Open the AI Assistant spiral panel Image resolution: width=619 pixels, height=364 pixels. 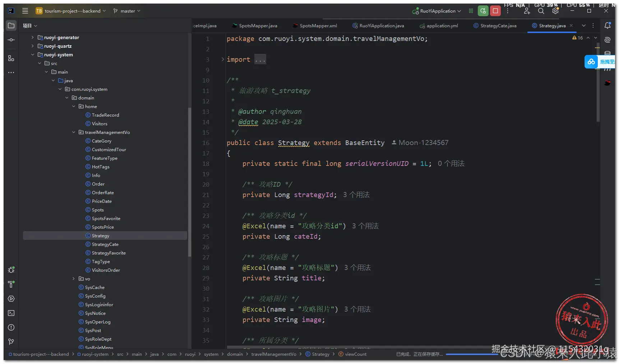coord(608,40)
